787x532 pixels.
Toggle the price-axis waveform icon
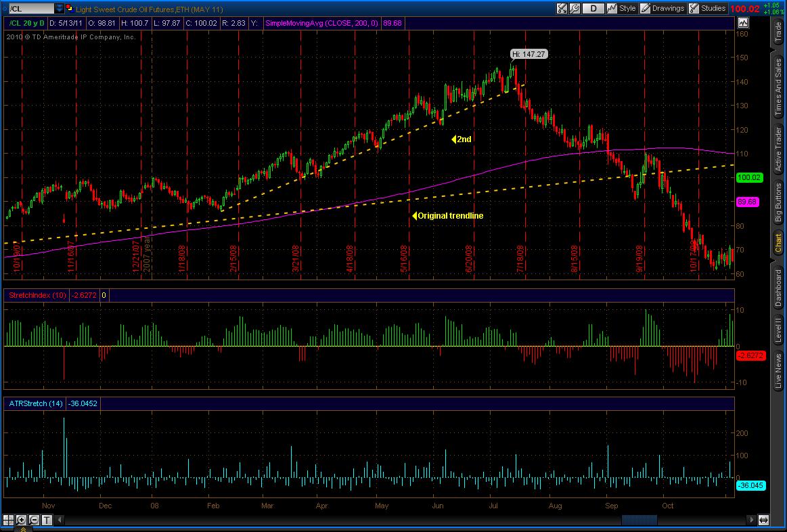pos(743,23)
